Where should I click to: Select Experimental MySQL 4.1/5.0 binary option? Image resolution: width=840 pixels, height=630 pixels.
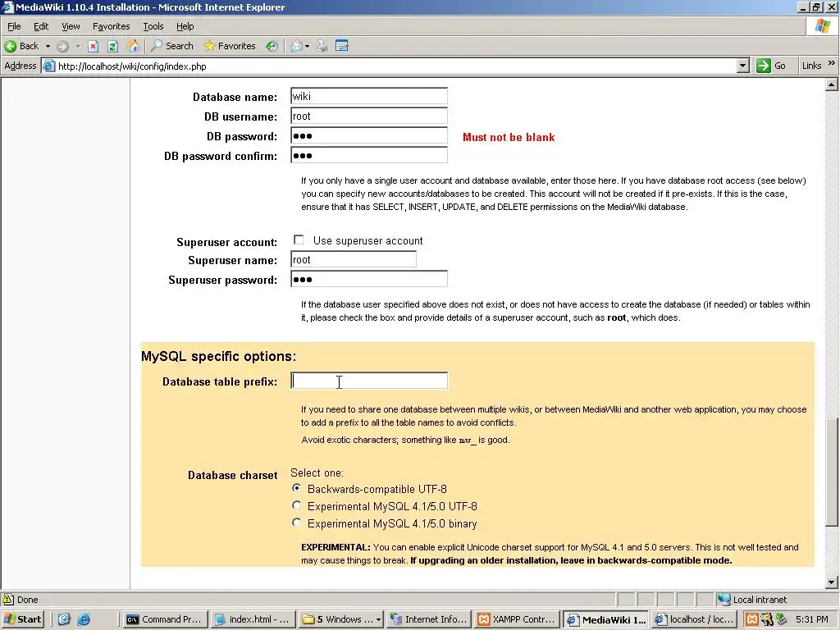point(296,523)
